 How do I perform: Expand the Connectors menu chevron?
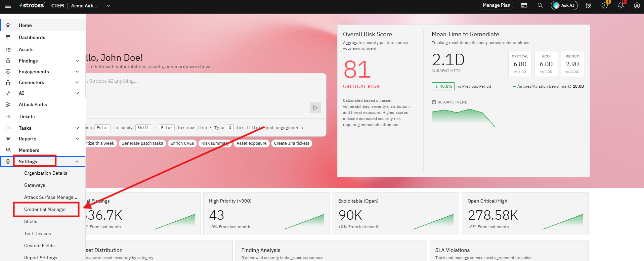point(77,82)
